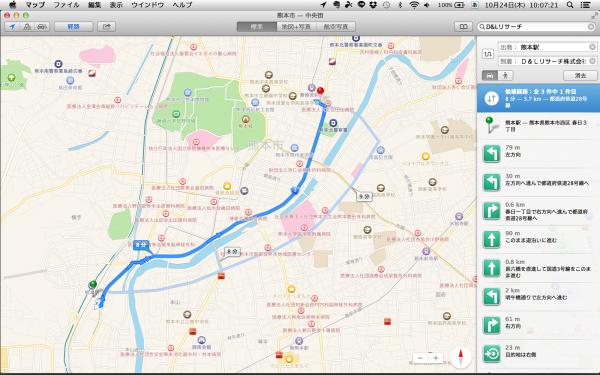Toggle the 3D map view icon
The image size is (600, 375).
(27, 27)
